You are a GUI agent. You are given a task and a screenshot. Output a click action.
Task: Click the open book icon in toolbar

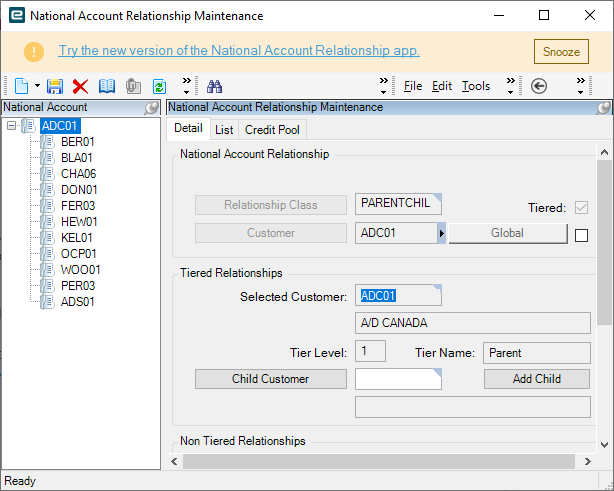click(x=107, y=86)
